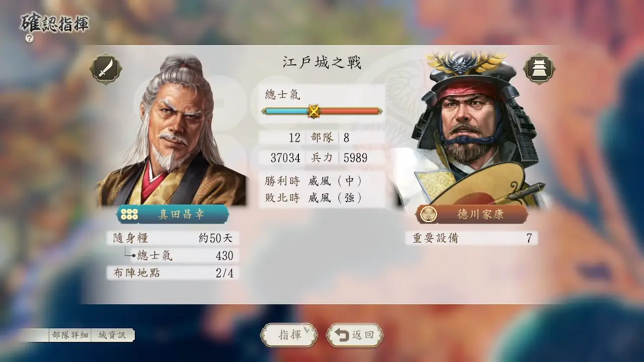The image size is (644, 362).
Task: Click the 重要設備 7 row
Action: click(471, 238)
